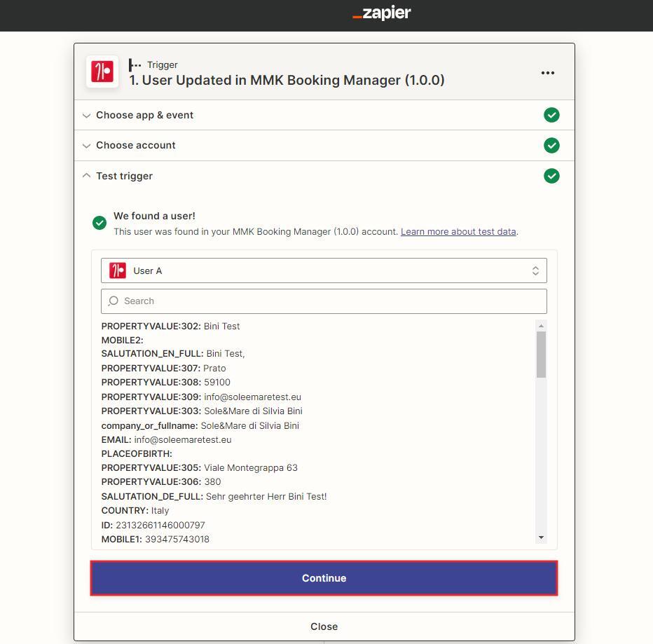Image resolution: width=653 pixels, height=644 pixels.
Task: Select the PROPERTYVALUE:307 Prato row
Action: coord(163,368)
